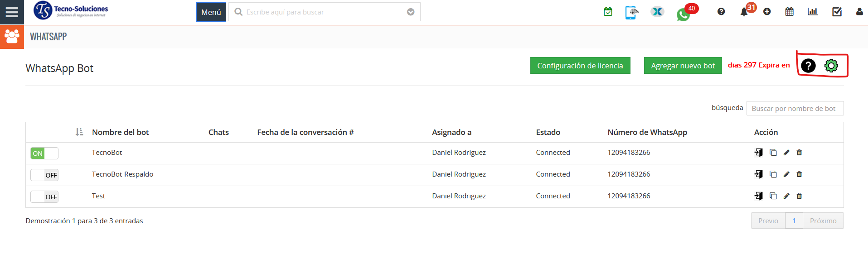The image size is (868, 259).
Task: Turn off the TecnoBot toggle
Action: 44,153
